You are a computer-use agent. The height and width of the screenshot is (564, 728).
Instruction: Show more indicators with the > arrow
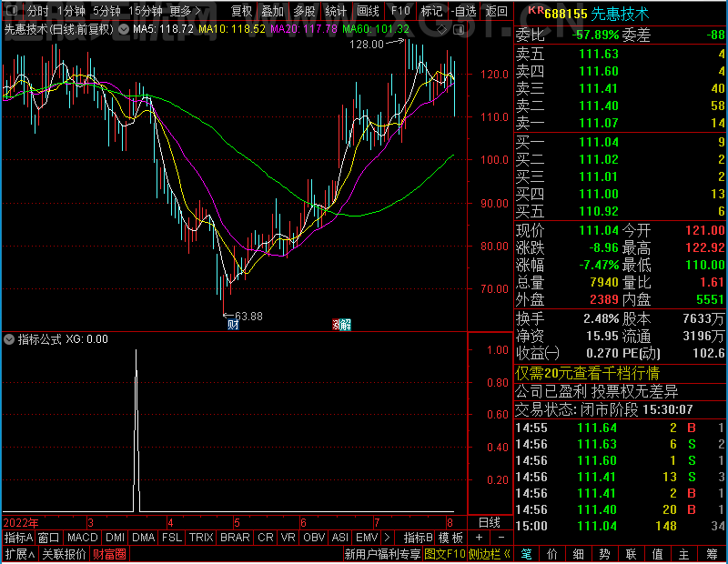388,538
